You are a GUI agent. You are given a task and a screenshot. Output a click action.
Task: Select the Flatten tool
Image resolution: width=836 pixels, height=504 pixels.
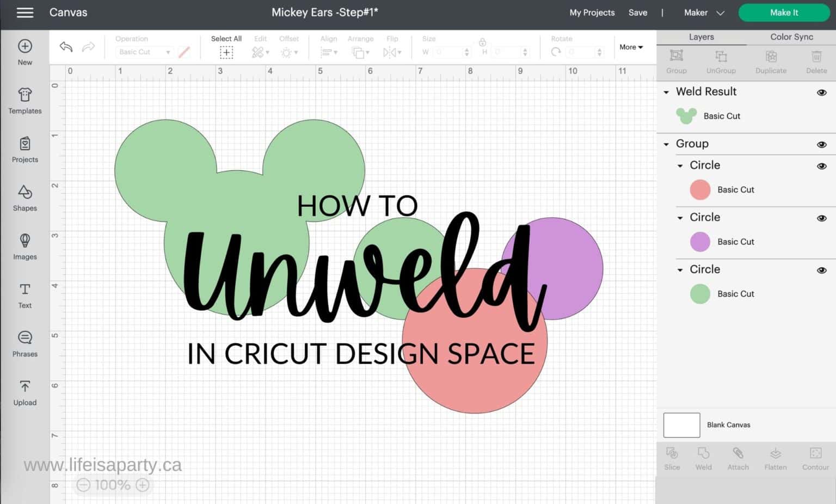tap(774, 457)
